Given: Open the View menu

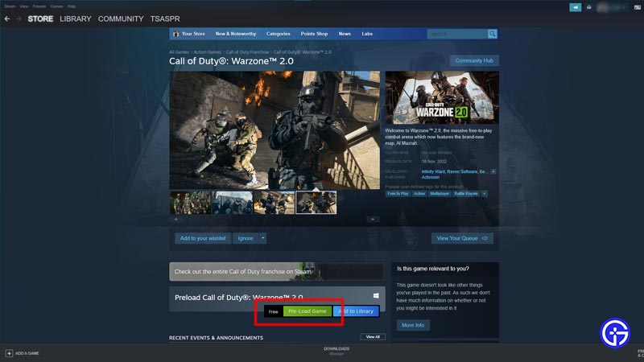Looking at the screenshot, I should pyautogui.click(x=24, y=6).
